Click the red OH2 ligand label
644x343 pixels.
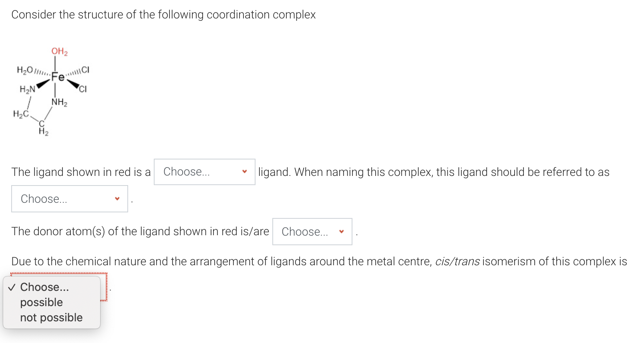click(59, 51)
